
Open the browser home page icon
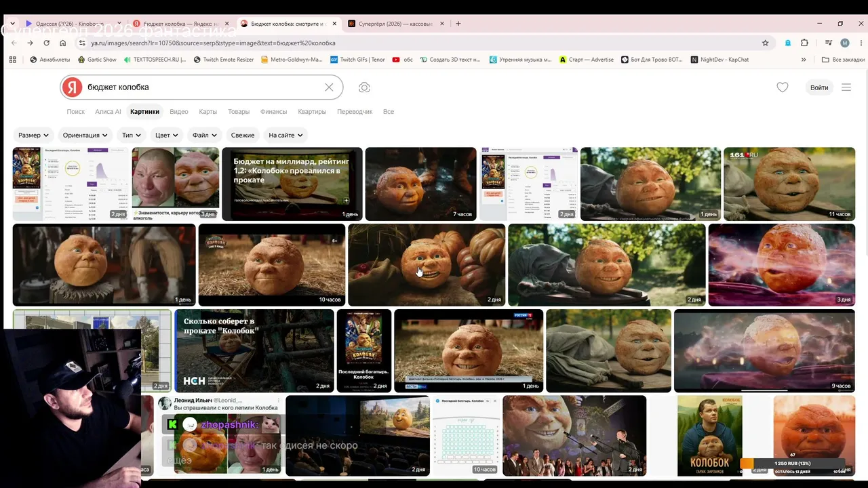click(x=63, y=43)
